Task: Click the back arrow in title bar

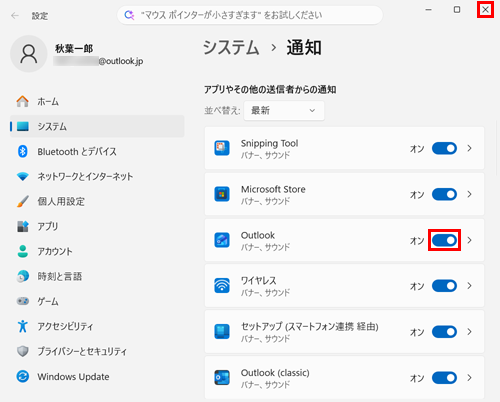Action: [15, 16]
